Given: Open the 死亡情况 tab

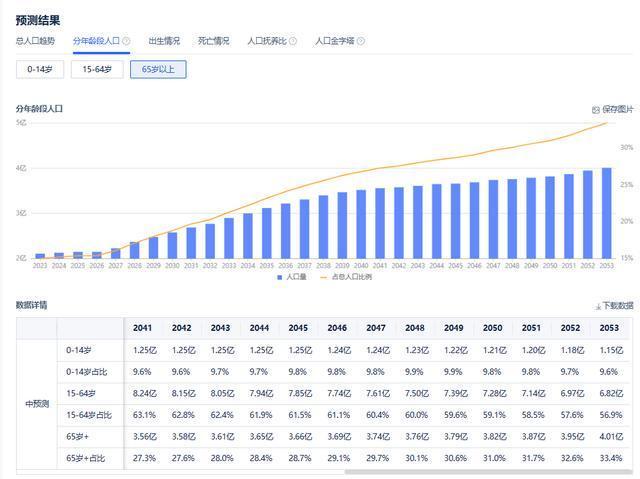Looking at the screenshot, I should 213,41.
